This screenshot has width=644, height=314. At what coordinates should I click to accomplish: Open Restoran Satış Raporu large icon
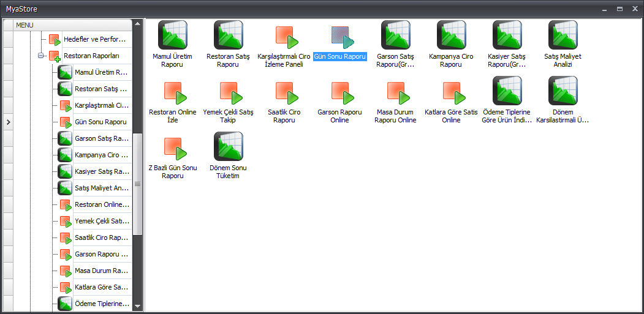[229, 35]
